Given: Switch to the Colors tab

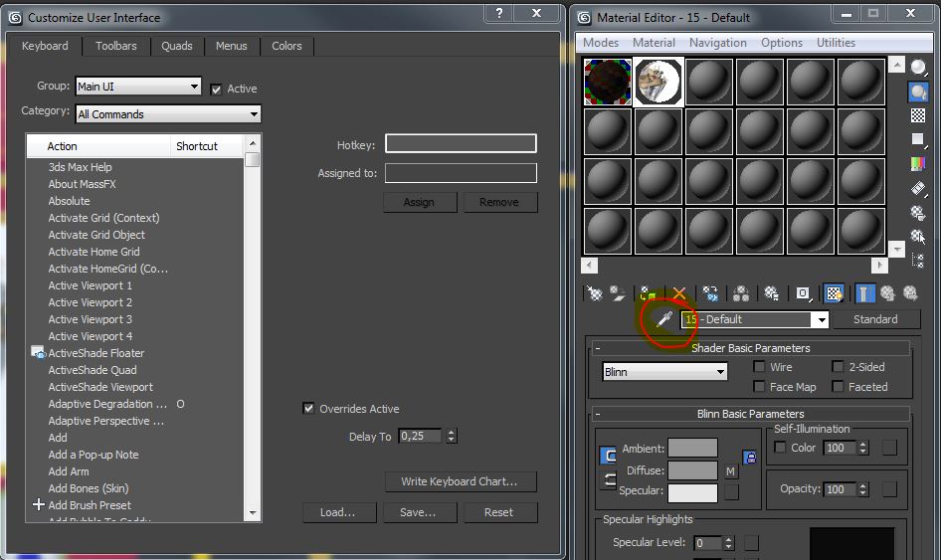Looking at the screenshot, I should [x=286, y=46].
